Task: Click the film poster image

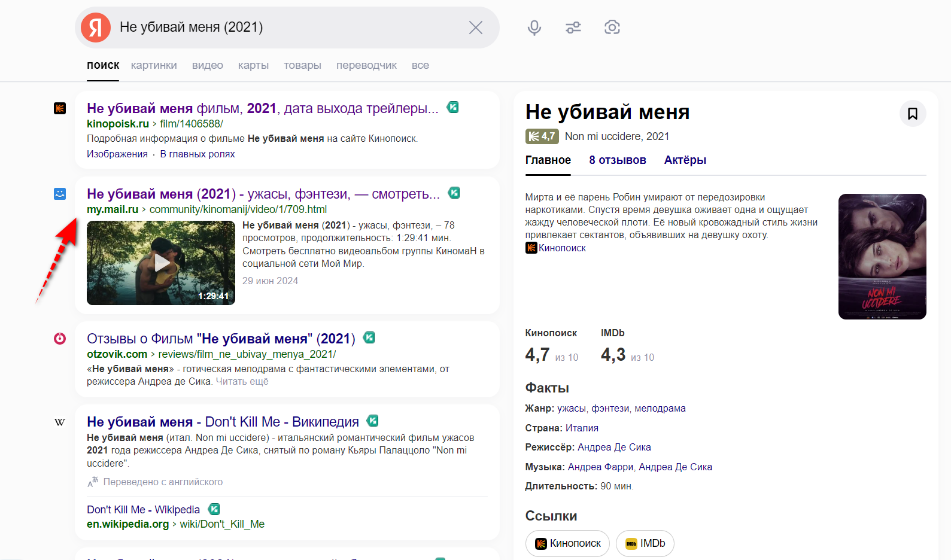Action: point(882,257)
